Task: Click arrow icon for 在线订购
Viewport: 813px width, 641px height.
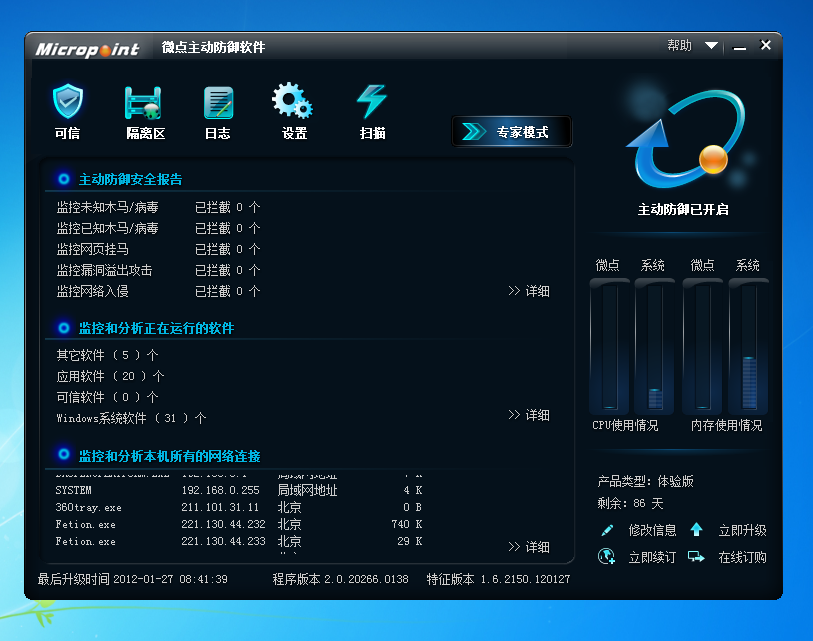Action: [696, 557]
